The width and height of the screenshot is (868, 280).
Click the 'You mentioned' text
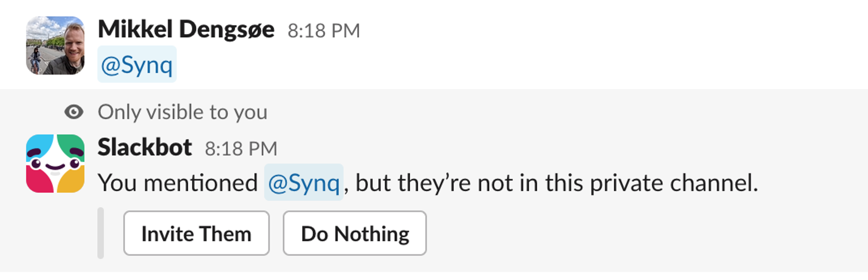click(178, 183)
